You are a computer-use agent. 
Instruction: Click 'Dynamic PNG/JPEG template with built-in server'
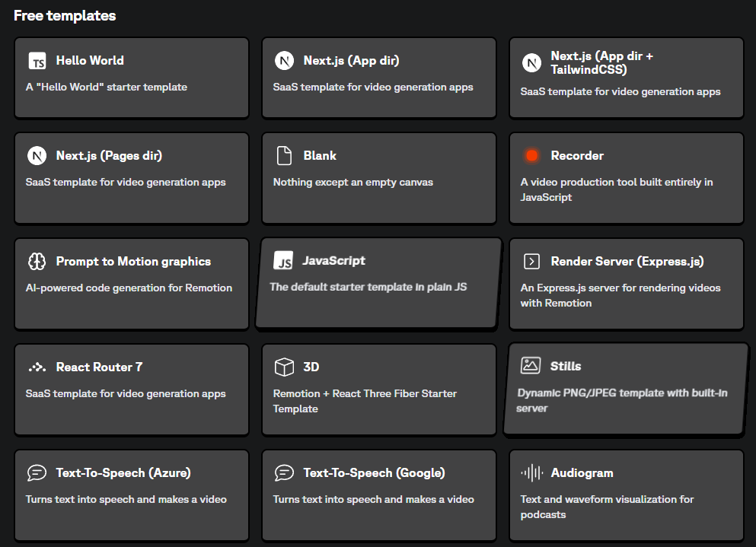pyautogui.click(x=621, y=400)
